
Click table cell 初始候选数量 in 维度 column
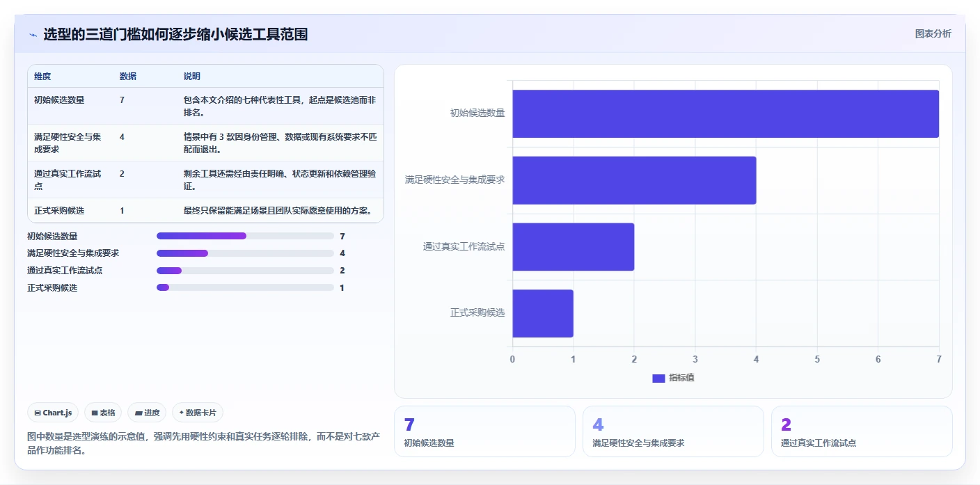click(59, 100)
